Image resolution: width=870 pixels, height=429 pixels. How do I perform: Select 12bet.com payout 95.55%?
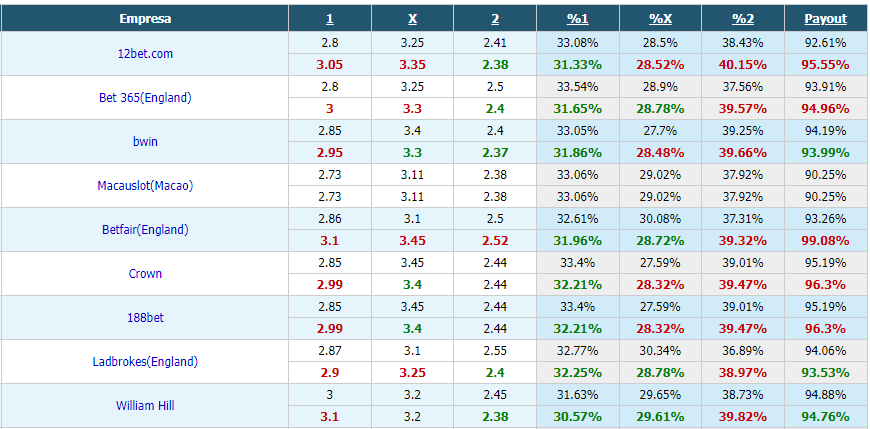[x=826, y=64]
